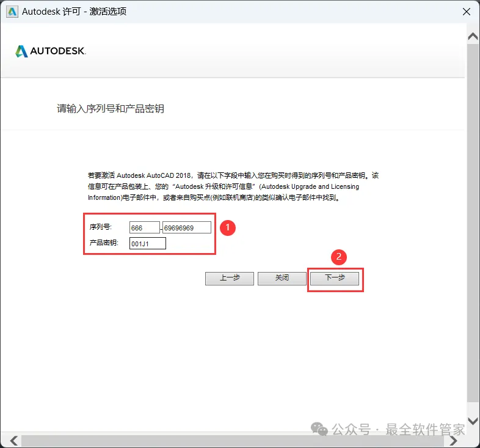Click the 上一步 (Back) button
Viewport: 480px width, 448px height.
(x=230, y=278)
